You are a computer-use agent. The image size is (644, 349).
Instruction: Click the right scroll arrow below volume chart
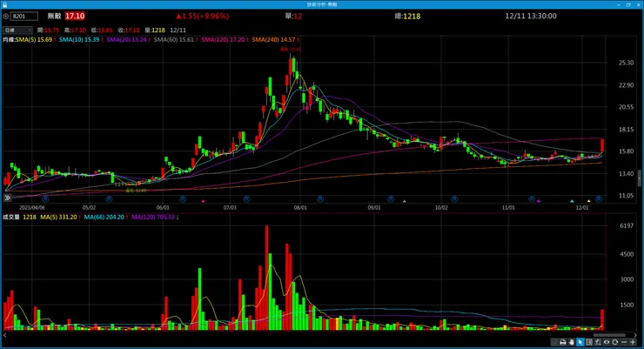tap(636, 335)
